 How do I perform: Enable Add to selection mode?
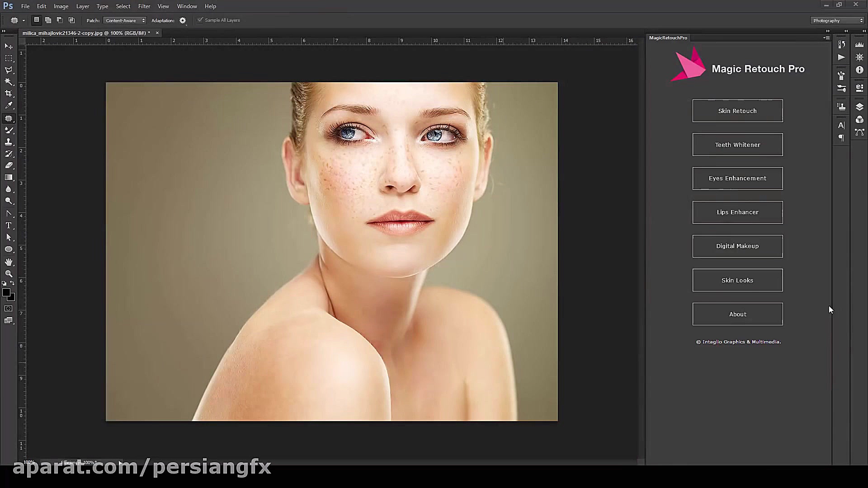coord(48,20)
